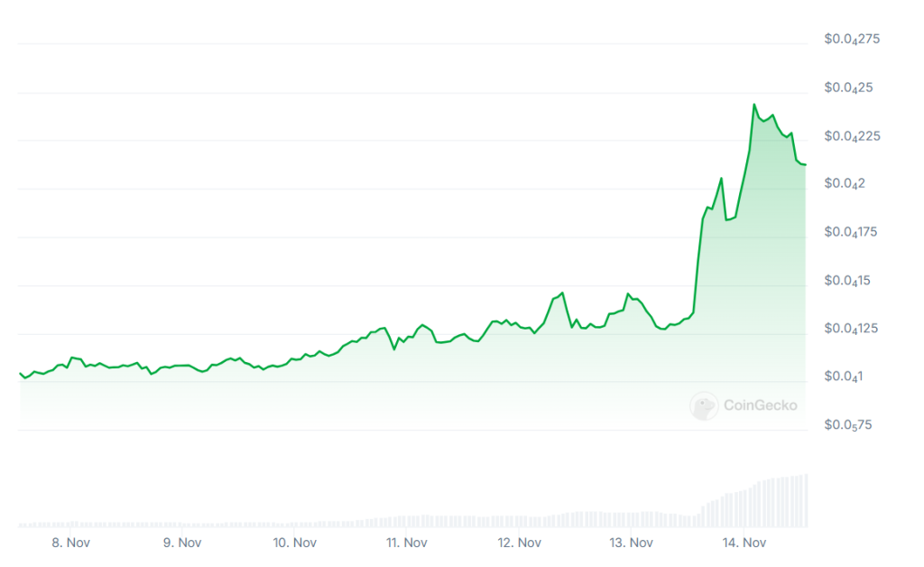The width and height of the screenshot is (924, 567).
Task: Click the tallest volume bar at far right
Action: coord(804,500)
